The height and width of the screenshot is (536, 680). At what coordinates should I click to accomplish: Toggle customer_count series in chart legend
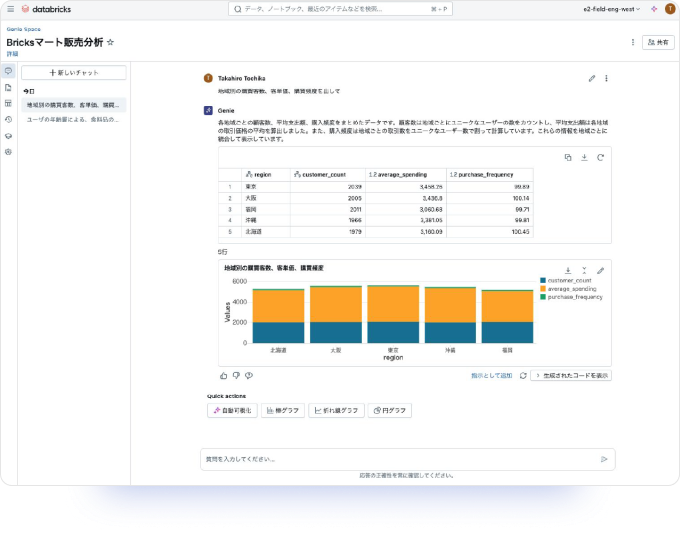pos(570,281)
